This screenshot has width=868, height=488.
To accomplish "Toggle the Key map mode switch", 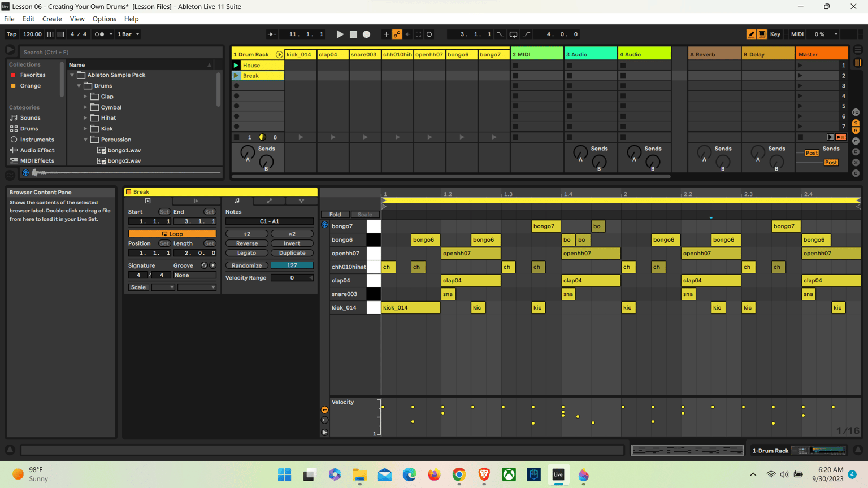I will click(775, 34).
